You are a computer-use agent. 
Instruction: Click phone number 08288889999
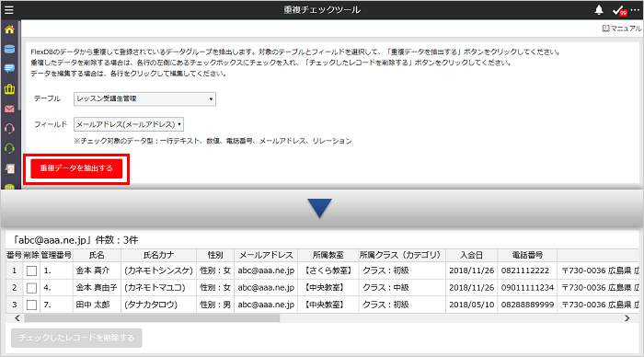coord(527,305)
